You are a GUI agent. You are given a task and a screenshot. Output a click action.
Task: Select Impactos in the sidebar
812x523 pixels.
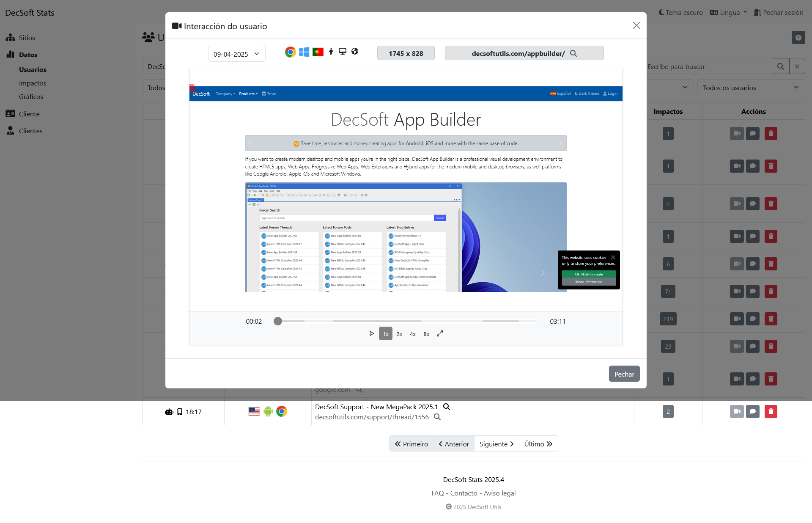coord(33,83)
